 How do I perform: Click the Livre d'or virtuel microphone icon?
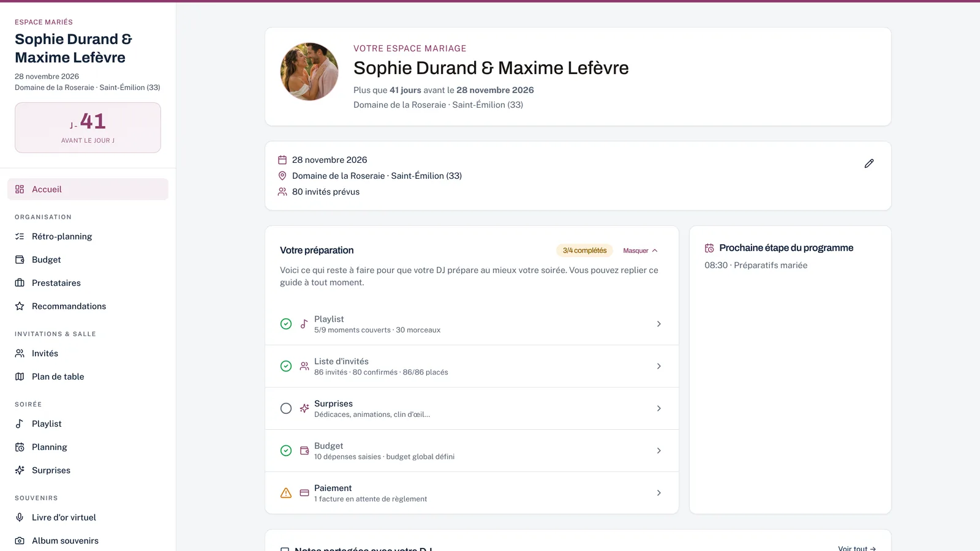20,517
